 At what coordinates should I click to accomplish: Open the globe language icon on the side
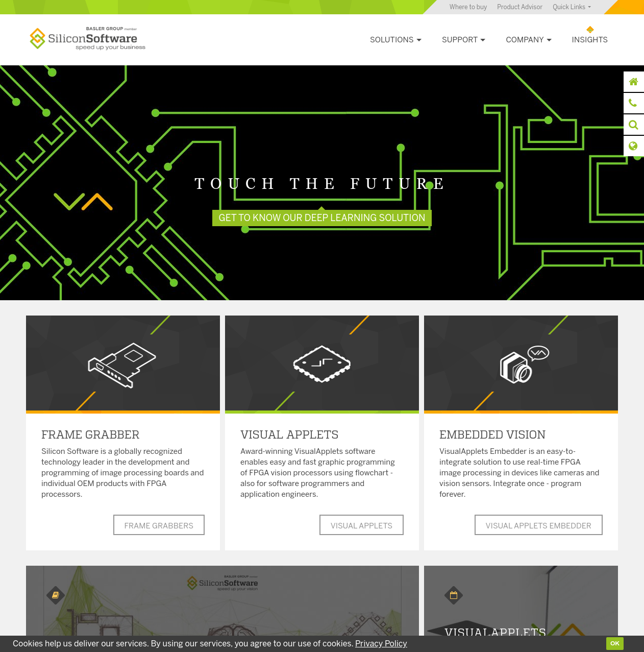(634, 146)
